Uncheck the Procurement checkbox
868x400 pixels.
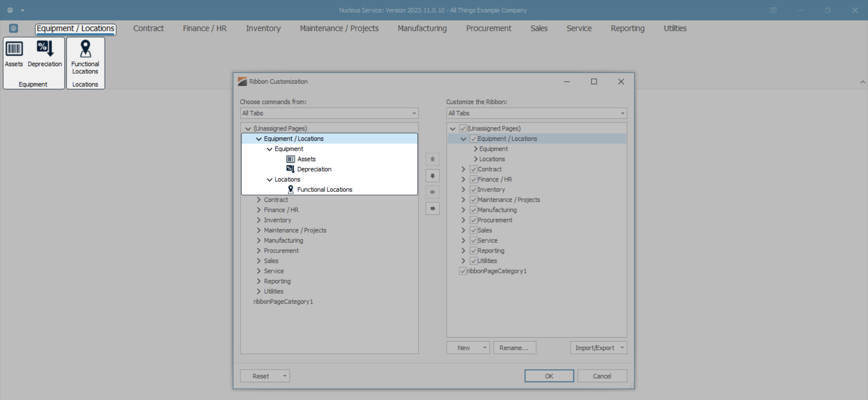(x=473, y=220)
